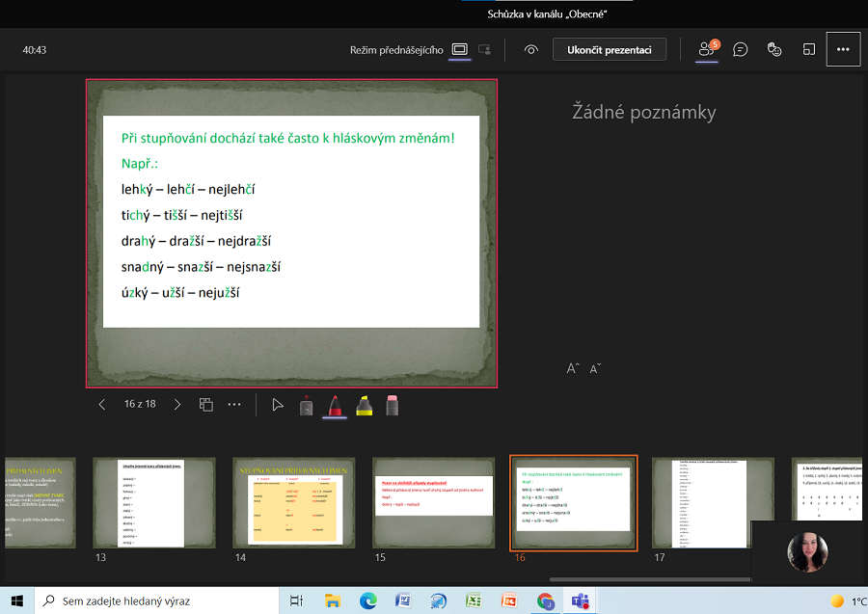Select slide 13 thumbnail
Image resolution: width=868 pixels, height=614 pixels.
pyautogui.click(x=154, y=503)
